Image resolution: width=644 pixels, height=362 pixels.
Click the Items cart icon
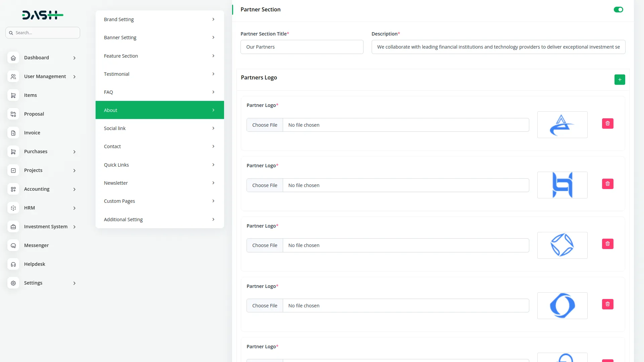coord(13,96)
